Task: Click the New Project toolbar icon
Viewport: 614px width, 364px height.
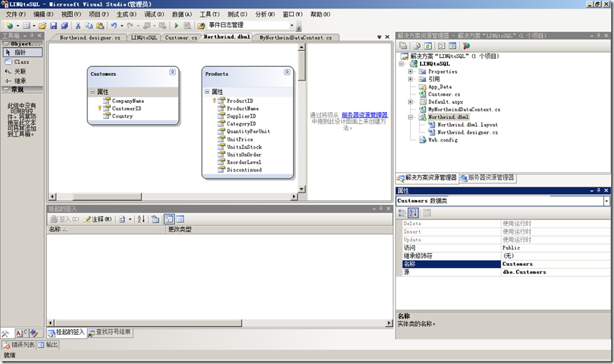Action: (9, 26)
